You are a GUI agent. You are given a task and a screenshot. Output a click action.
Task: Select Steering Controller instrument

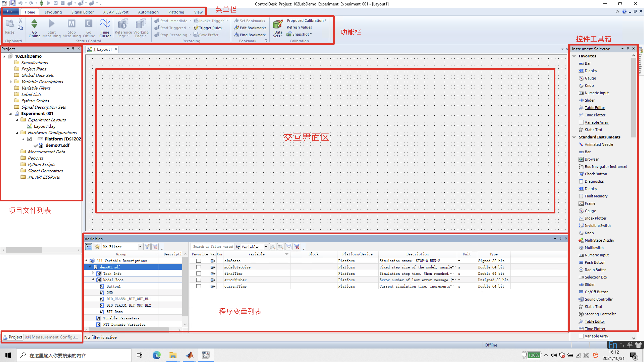click(597, 314)
